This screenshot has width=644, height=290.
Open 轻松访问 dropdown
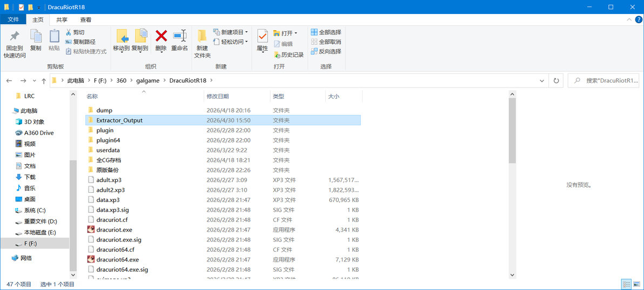(230, 42)
